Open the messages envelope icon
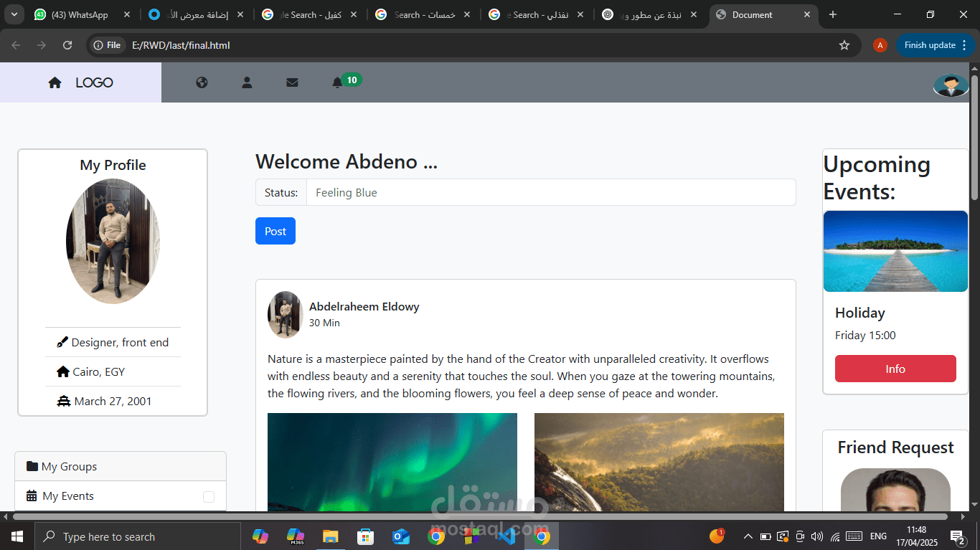 [292, 82]
